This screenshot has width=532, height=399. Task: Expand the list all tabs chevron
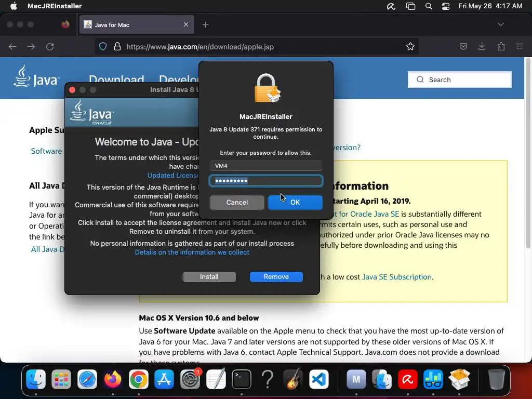pos(500,24)
